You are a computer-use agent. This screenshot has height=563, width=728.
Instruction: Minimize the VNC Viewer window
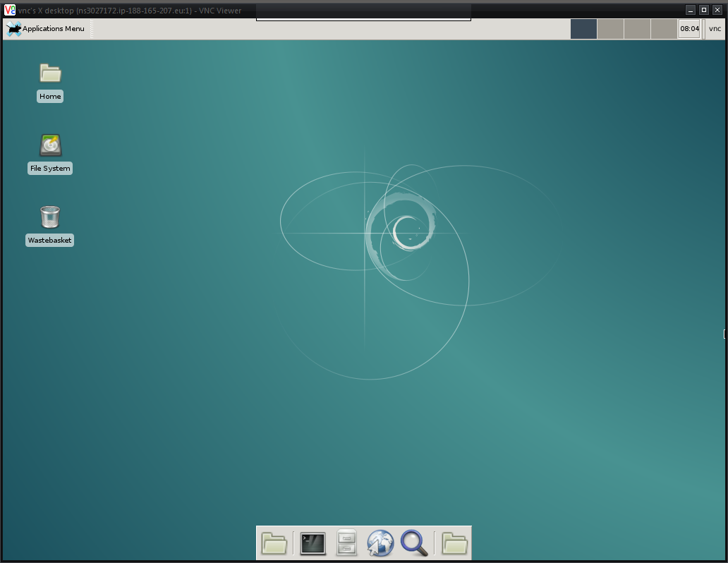point(691,10)
